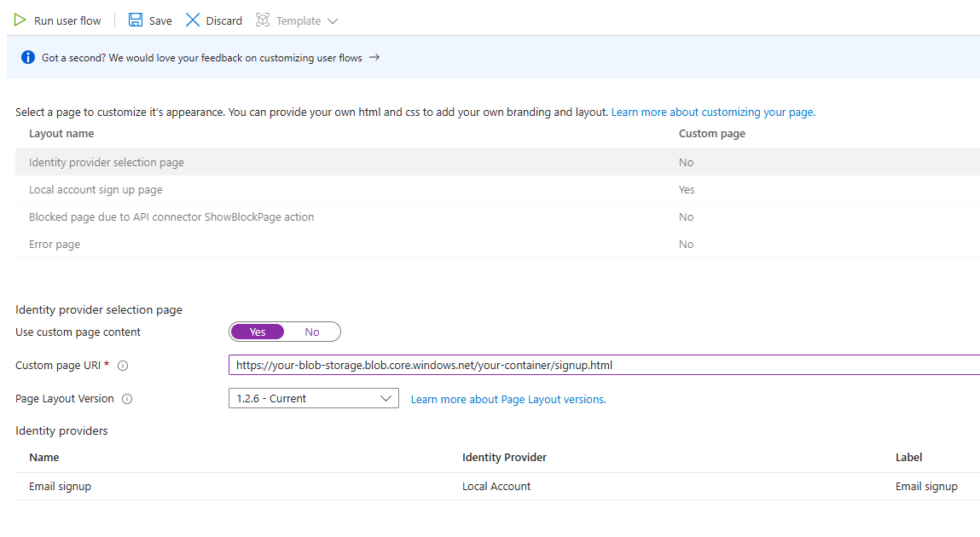Open Learn more about customizing your page
This screenshot has height=537, width=980.
click(712, 112)
